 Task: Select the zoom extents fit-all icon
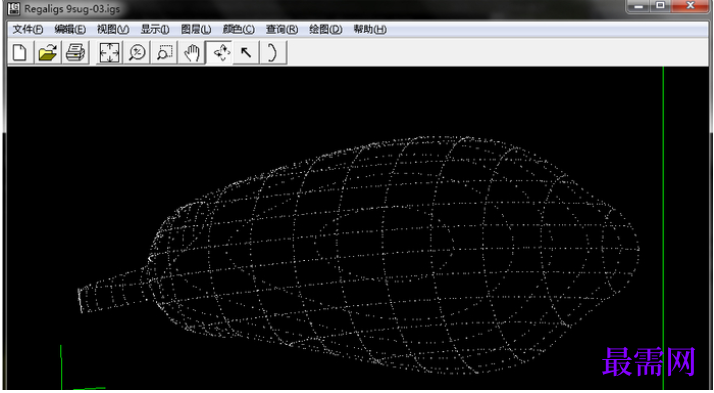109,53
